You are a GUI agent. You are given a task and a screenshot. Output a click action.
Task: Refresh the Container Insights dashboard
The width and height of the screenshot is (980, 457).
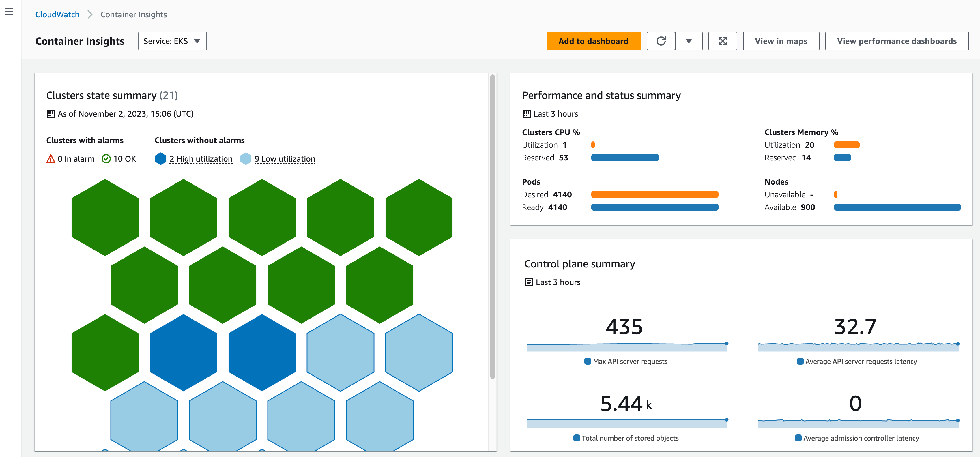coord(661,41)
